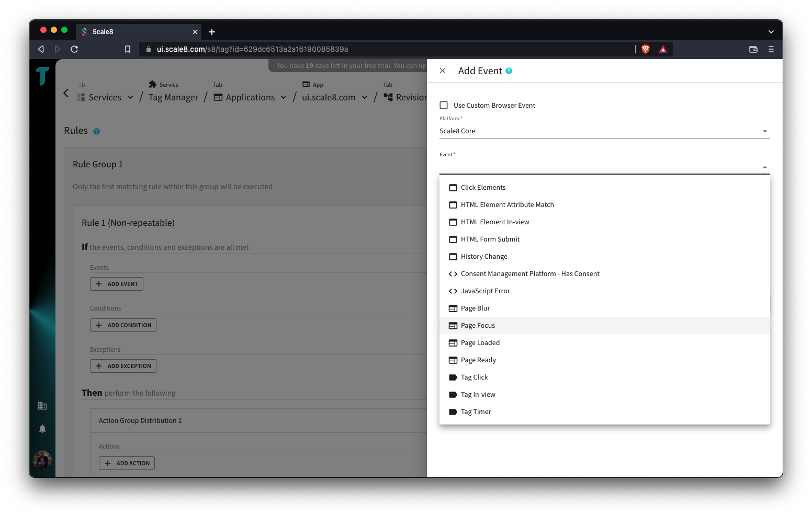Choose Tag Click event
This screenshot has width=812, height=516.
(604, 377)
